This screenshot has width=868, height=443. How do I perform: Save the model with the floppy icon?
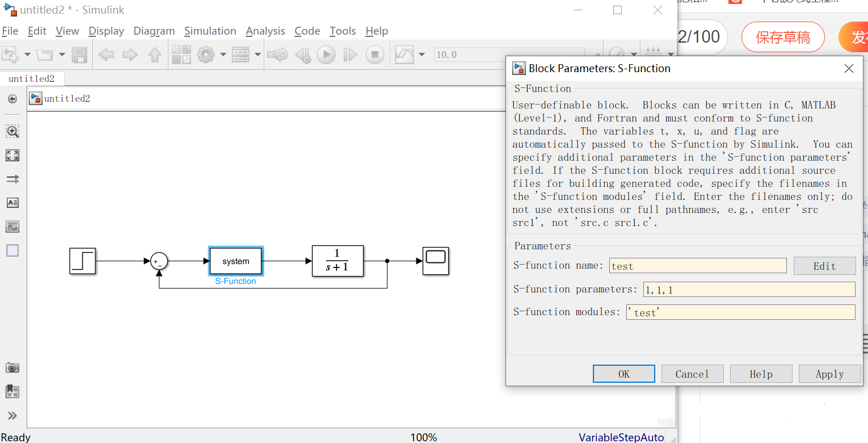point(79,55)
